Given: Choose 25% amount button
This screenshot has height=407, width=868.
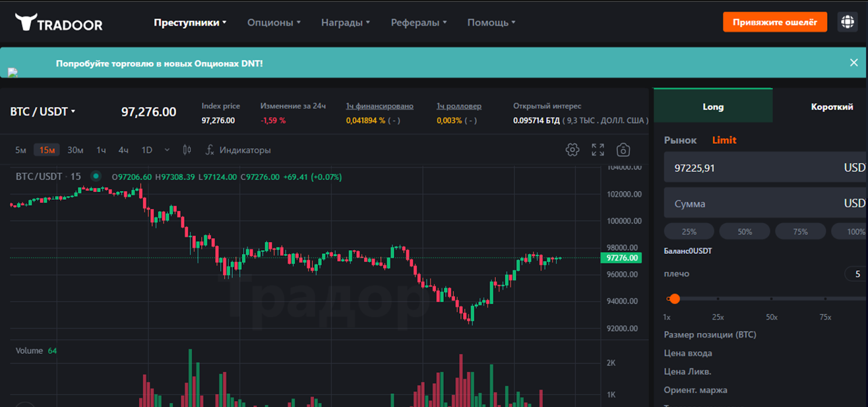Looking at the screenshot, I should coord(689,231).
